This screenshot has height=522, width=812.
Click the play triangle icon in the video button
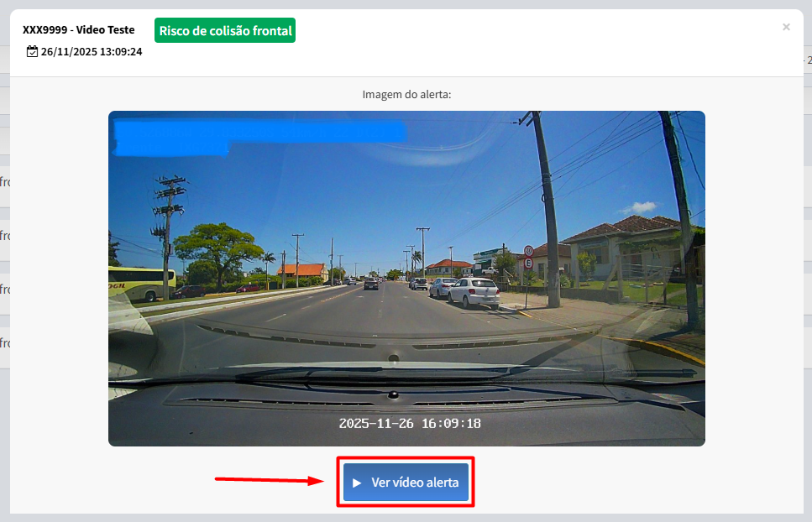(357, 483)
